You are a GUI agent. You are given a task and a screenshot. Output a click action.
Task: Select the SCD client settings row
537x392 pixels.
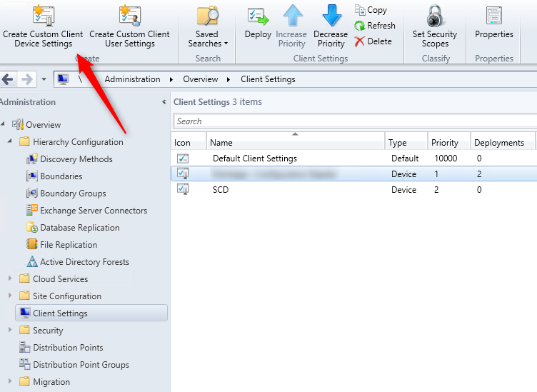353,190
